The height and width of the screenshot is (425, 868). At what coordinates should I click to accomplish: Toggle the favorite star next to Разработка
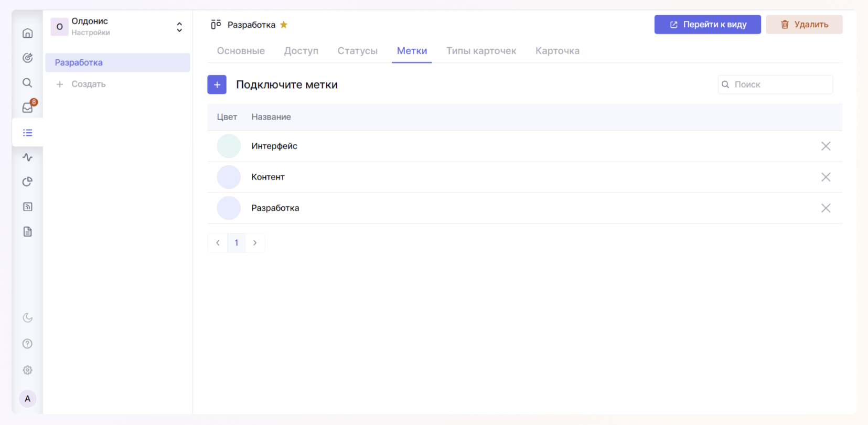(284, 25)
